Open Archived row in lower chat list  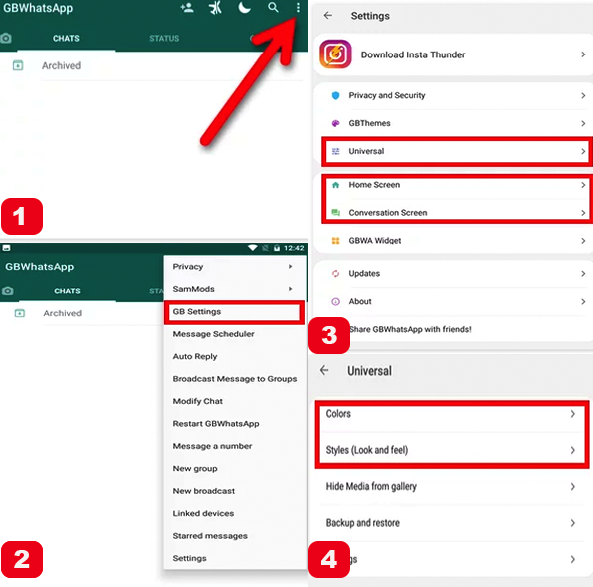click(x=82, y=313)
